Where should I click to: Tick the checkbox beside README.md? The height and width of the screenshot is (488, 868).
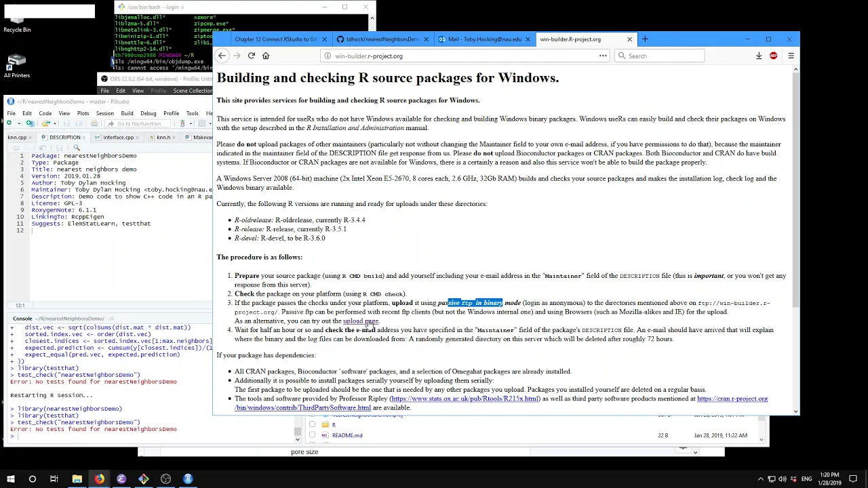pyautogui.click(x=312, y=435)
